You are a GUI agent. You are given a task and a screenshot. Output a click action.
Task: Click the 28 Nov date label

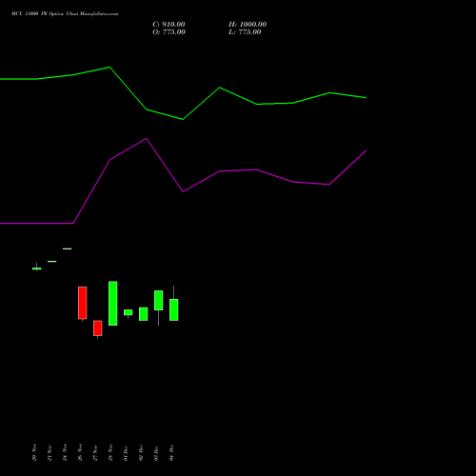(110, 452)
